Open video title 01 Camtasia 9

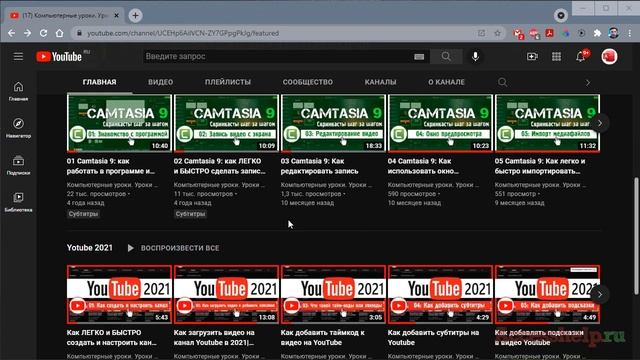(111, 166)
